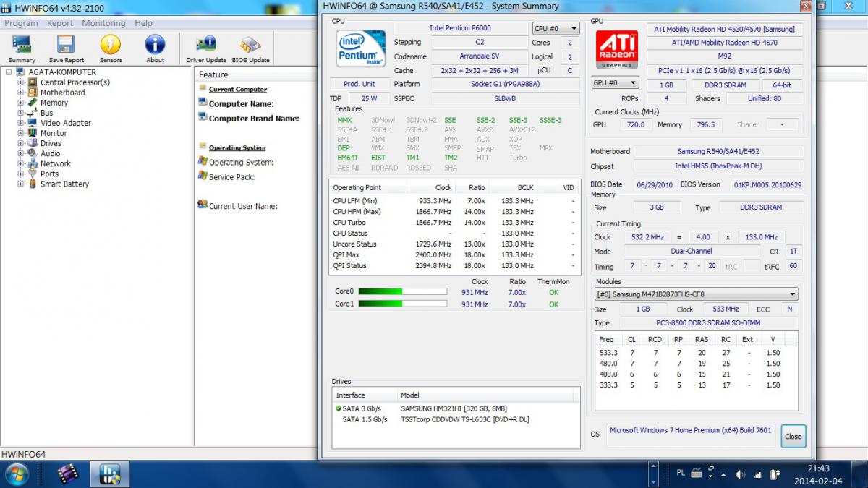
Task: Expand the Bus tree node
Action: pos(21,113)
